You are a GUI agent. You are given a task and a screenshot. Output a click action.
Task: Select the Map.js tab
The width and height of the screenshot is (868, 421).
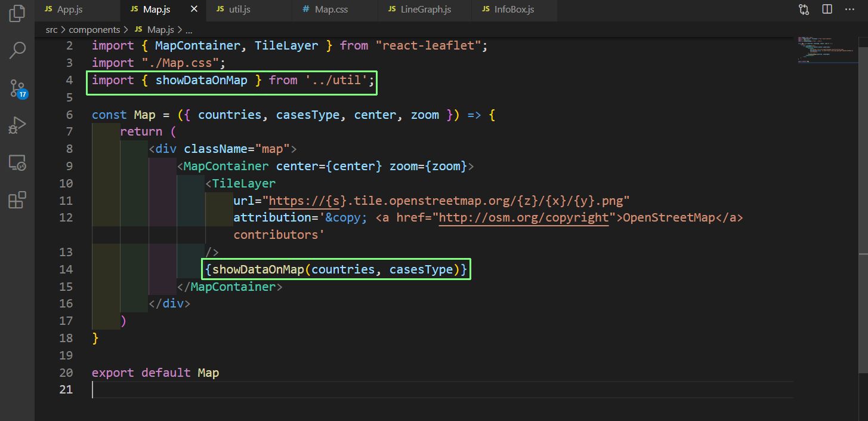[157, 10]
